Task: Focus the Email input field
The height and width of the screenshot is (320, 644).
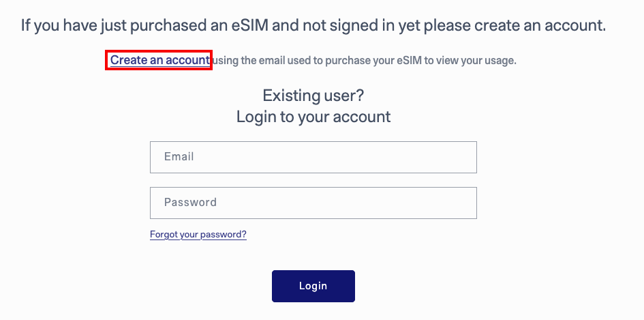Action: tap(313, 157)
